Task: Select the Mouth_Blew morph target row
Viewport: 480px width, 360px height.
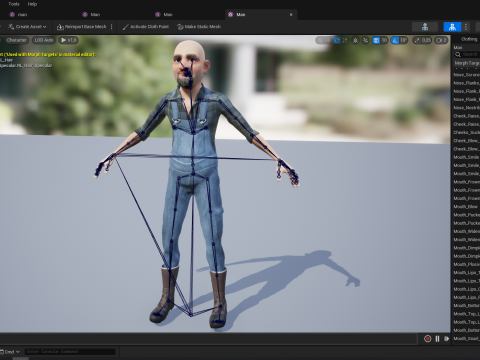Action: click(x=466, y=207)
